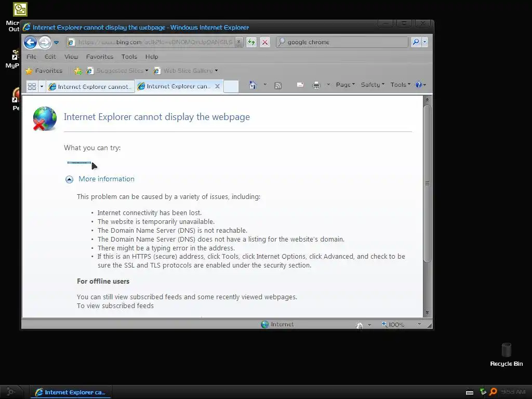
Task: Open the zoom level dropdown arrow
Action: pos(419,324)
